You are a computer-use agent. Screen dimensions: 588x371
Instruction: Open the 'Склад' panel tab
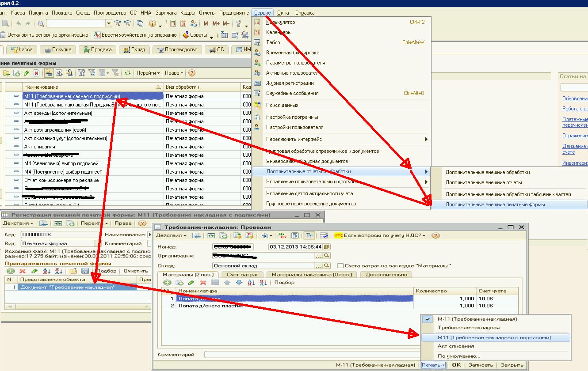[x=134, y=49]
